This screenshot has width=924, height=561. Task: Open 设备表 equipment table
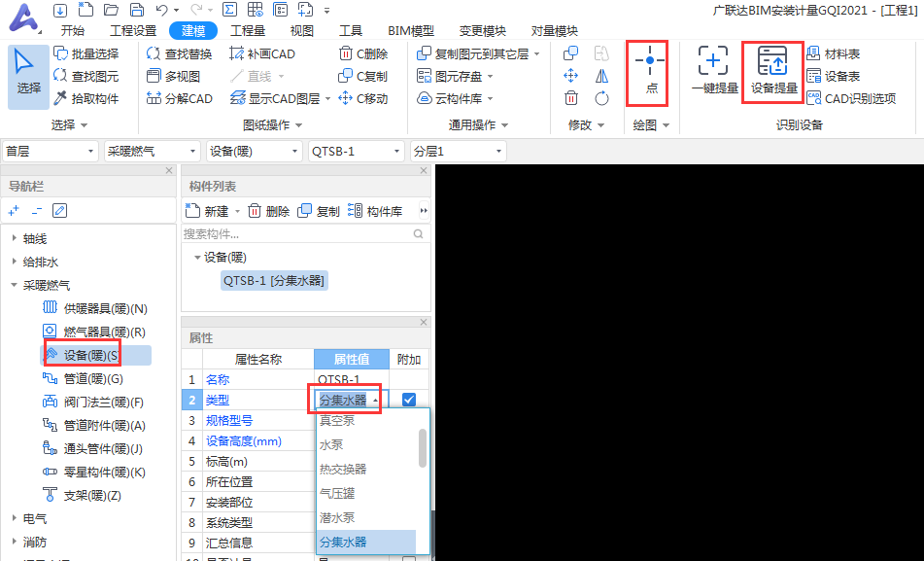coord(834,76)
